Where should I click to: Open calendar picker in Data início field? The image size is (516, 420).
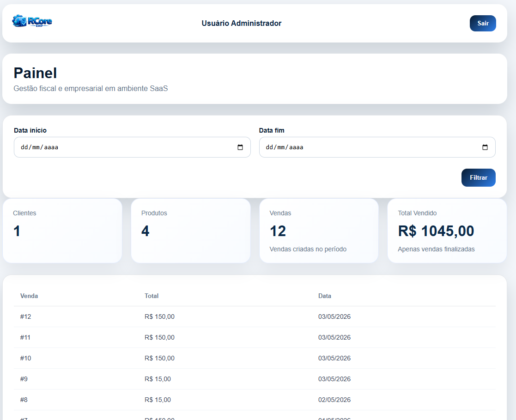240,147
